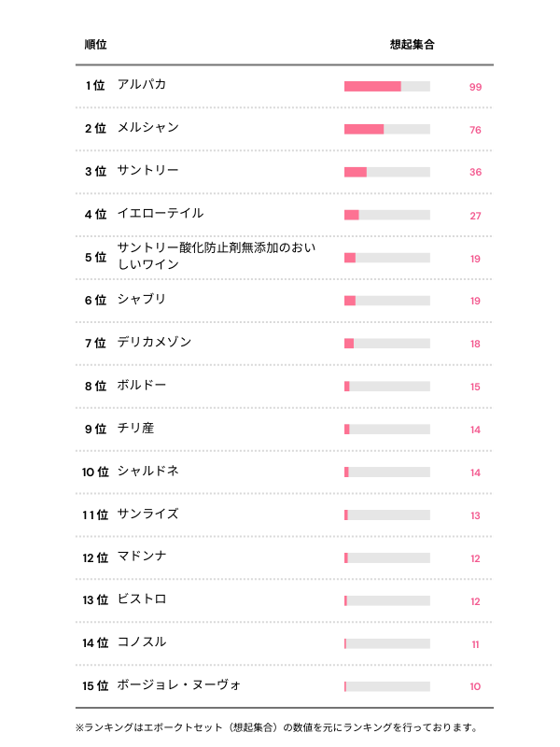This screenshot has height=747, width=560.
Task: Click the 想起集合 column header
Action: coord(412,44)
